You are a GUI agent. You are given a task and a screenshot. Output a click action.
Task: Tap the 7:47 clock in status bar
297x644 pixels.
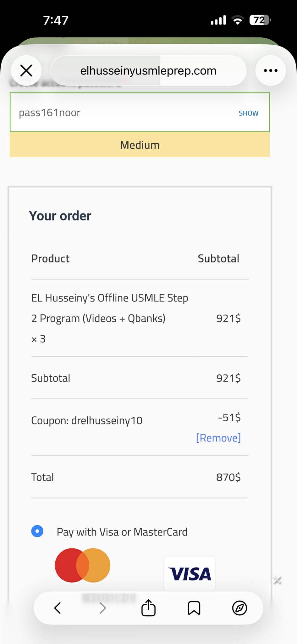(x=56, y=20)
